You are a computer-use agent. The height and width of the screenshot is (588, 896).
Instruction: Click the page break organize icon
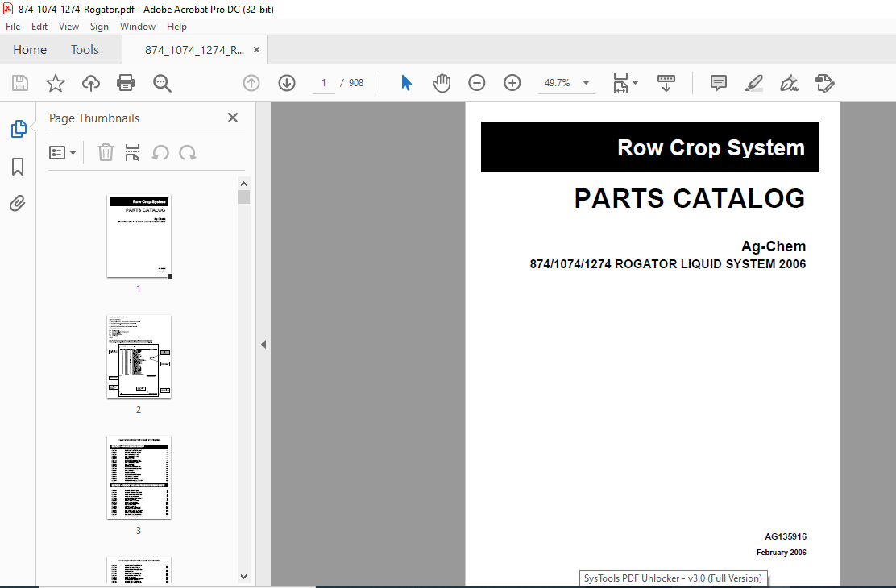(133, 152)
